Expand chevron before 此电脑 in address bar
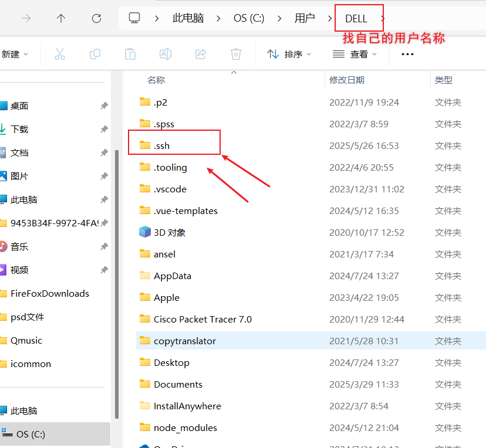486x448 pixels. (157, 19)
